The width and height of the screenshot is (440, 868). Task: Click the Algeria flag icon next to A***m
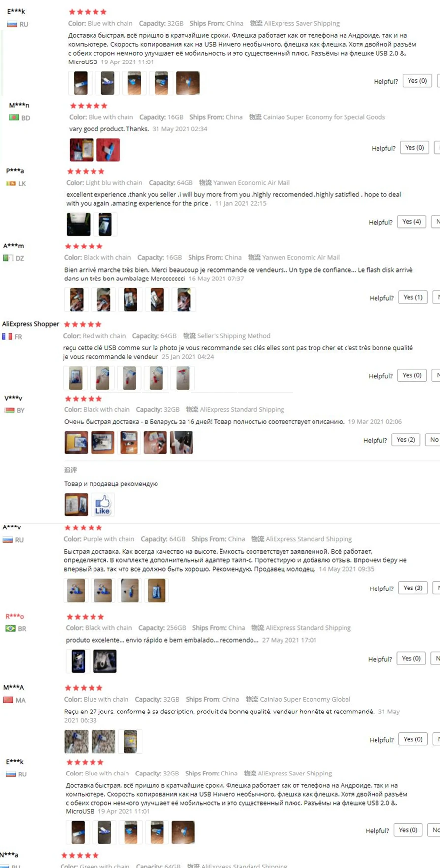8,258
